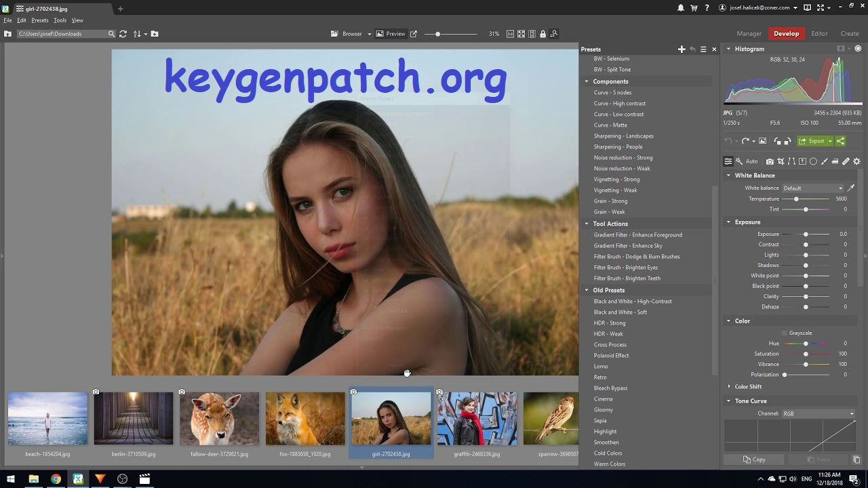Image resolution: width=868 pixels, height=488 pixels.
Task: Click the Auto magic wand icon
Action: 739,161
